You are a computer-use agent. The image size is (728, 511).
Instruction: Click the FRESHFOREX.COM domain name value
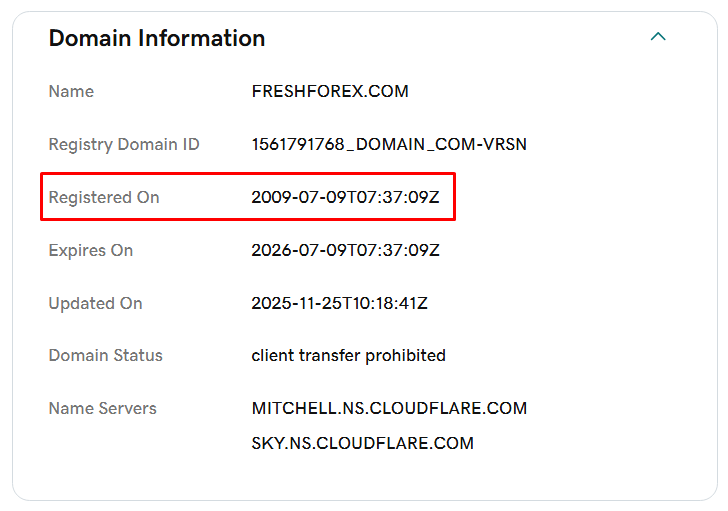point(330,91)
